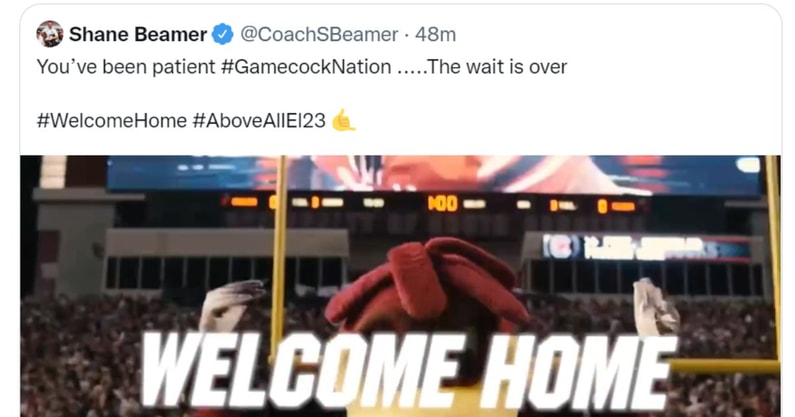Click the yellow goalpost upright left of the mascot
Screen dimensions: 795x417
[x=278, y=254]
